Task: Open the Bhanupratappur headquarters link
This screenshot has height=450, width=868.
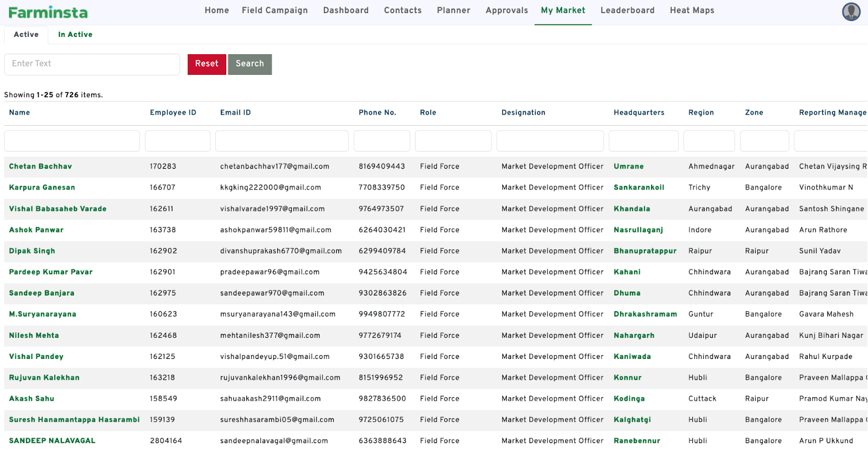Action: pos(644,251)
